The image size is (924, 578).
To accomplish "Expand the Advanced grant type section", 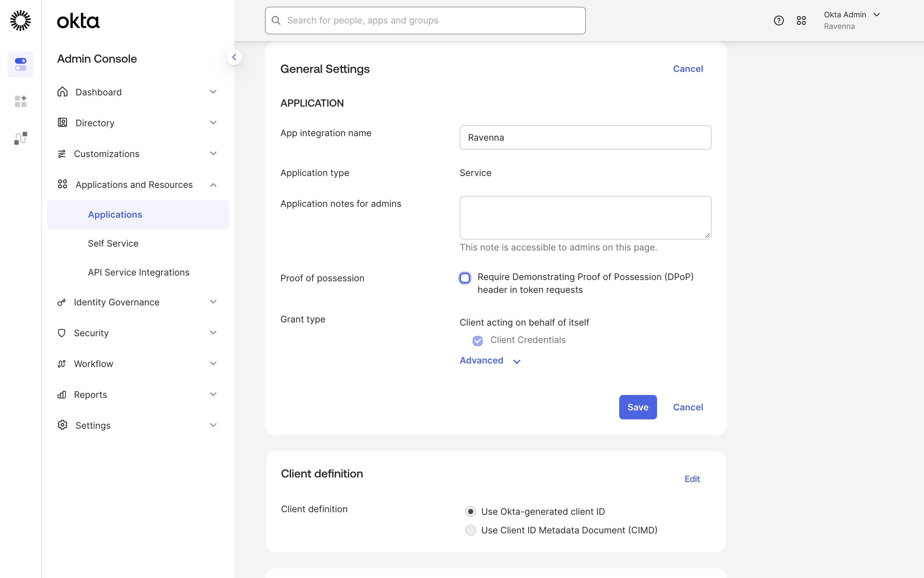I will 490,361.
